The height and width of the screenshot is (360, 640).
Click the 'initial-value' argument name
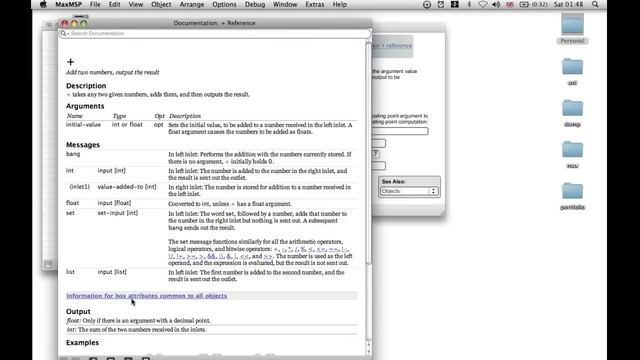pyautogui.click(x=83, y=124)
